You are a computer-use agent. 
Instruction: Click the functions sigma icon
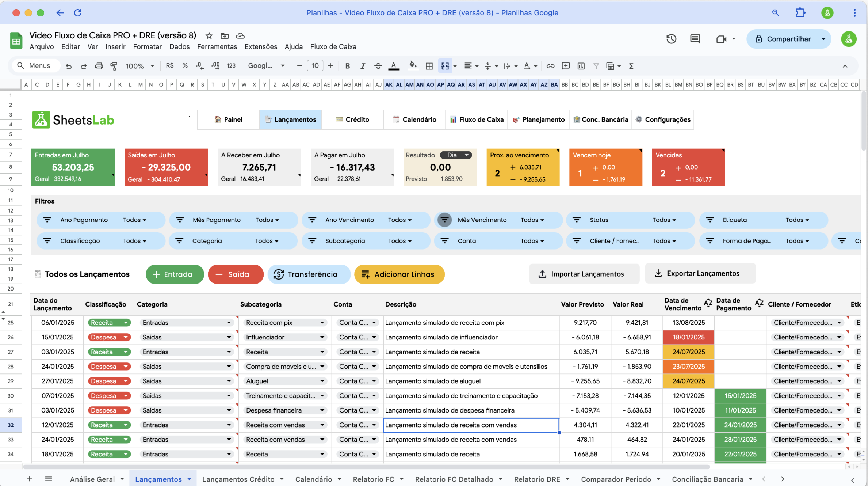pyautogui.click(x=631, y=66)
